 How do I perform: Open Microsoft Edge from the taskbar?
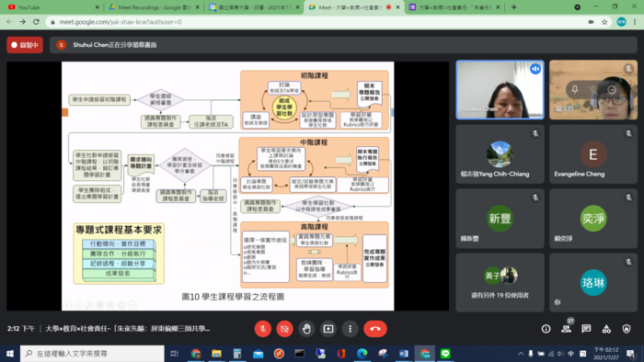[x=362, y=353]
